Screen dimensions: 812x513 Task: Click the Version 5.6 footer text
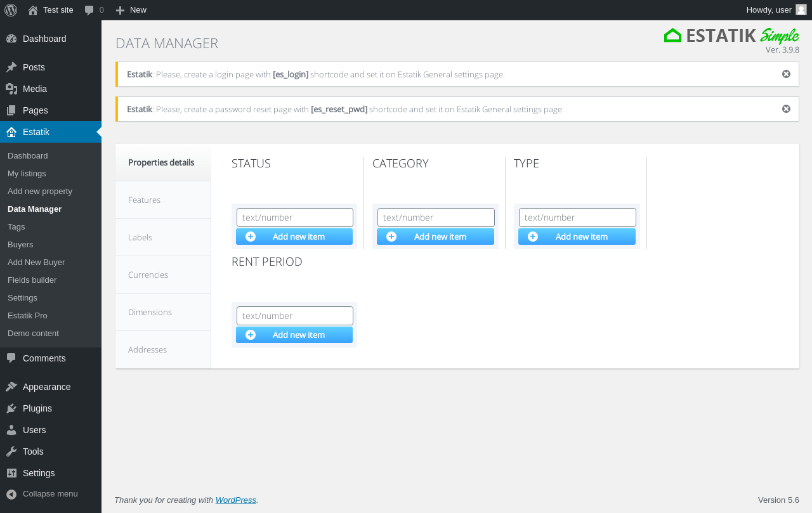click(778, 500)
